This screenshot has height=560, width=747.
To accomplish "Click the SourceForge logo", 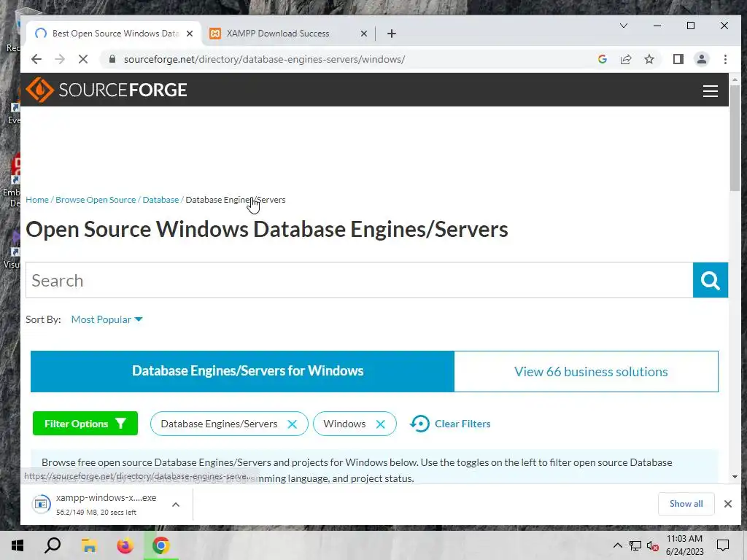I will tap(107, 90).
